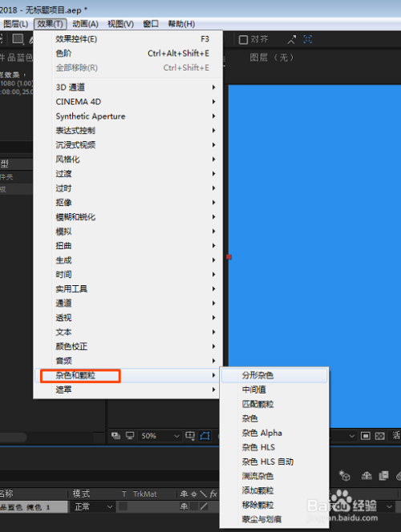The height and width of the screenshot is (532, 401).
Task: Open the dropdown at right of layer row
Action: pos(389,507)
